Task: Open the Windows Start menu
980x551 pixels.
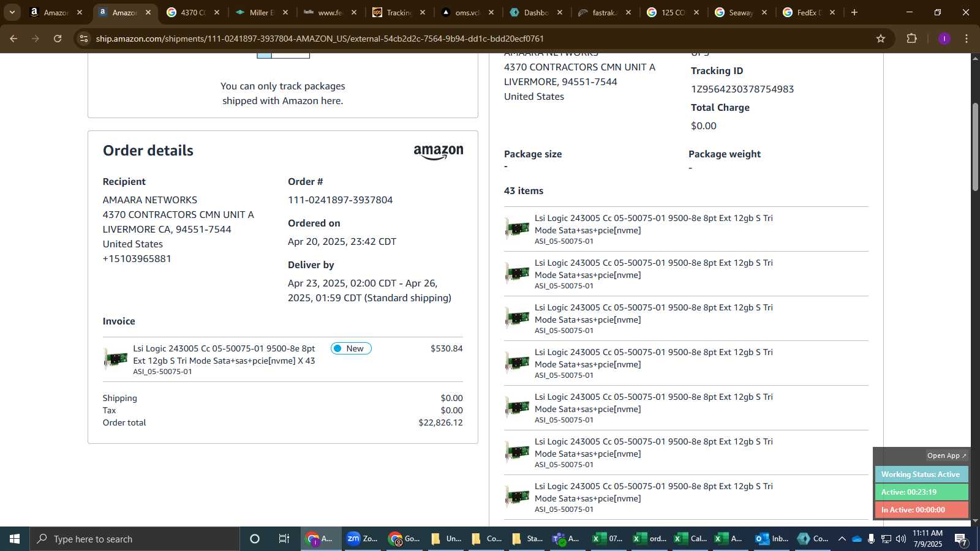Action: coord(15,539)
